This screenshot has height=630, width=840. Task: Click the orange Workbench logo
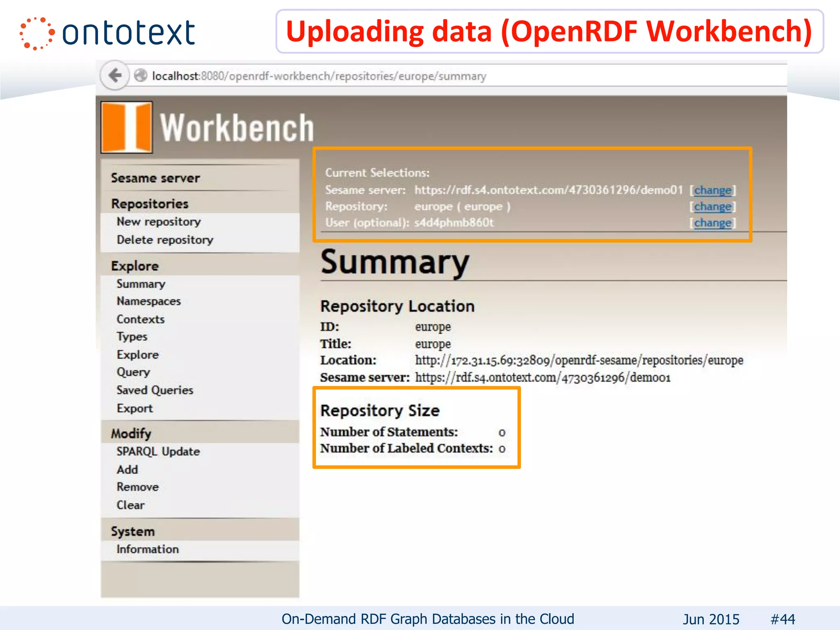coord(127,127)
